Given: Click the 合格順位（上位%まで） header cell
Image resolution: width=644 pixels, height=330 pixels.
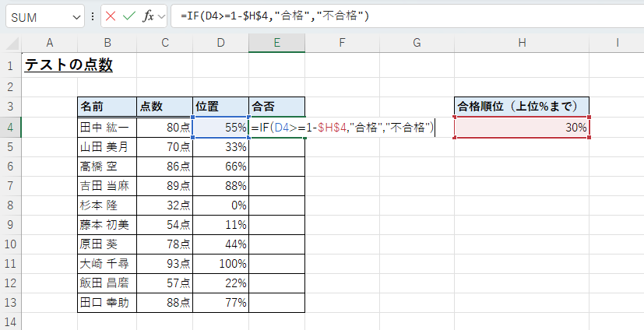Looking at the screenshot, I should click(522, 107).
